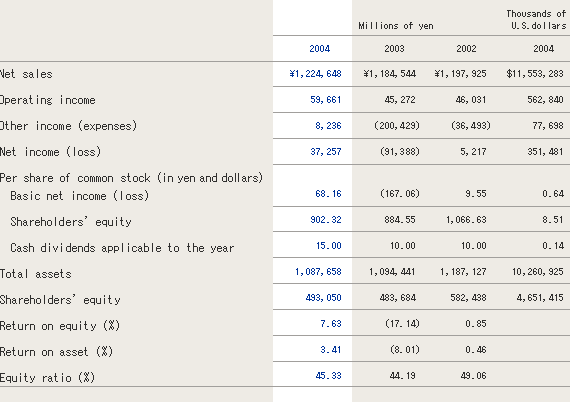Select Equity ratio value 45.33
The width and height of the screenshot is (570, 402).
(x=328, y=376)
